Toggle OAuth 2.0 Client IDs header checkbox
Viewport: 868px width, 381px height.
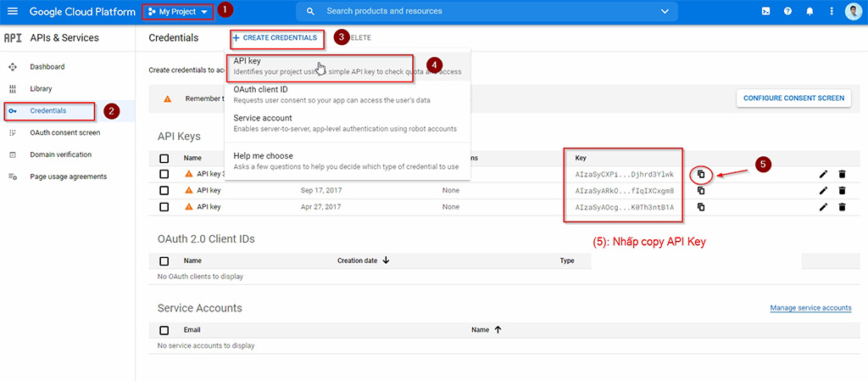coord(164,261)
